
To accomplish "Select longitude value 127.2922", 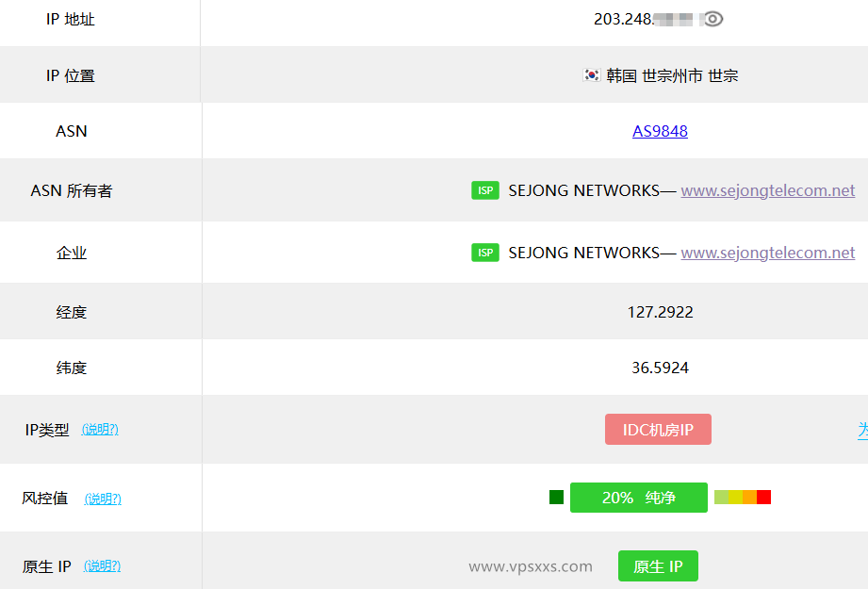I will pos(660,312).
